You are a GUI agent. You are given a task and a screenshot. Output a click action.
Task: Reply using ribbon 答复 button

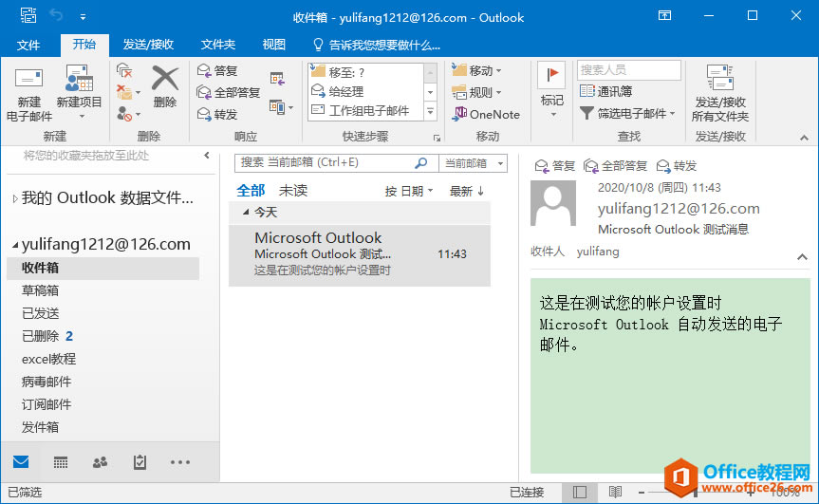(x=217, y=70)
